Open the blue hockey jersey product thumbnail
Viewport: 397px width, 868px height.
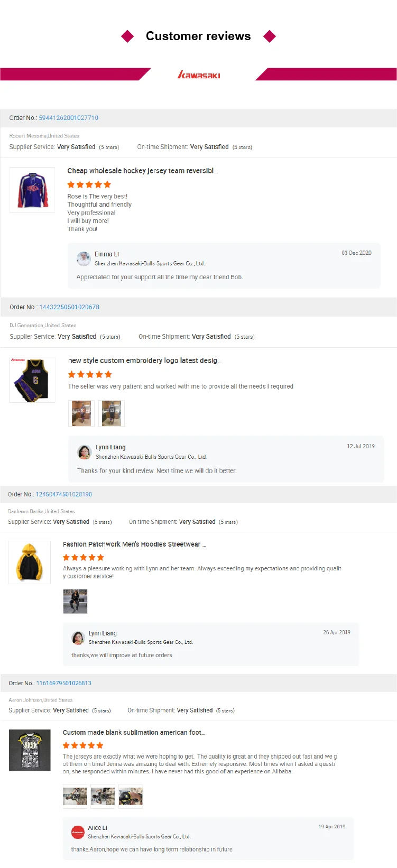(x=32, y=190)
